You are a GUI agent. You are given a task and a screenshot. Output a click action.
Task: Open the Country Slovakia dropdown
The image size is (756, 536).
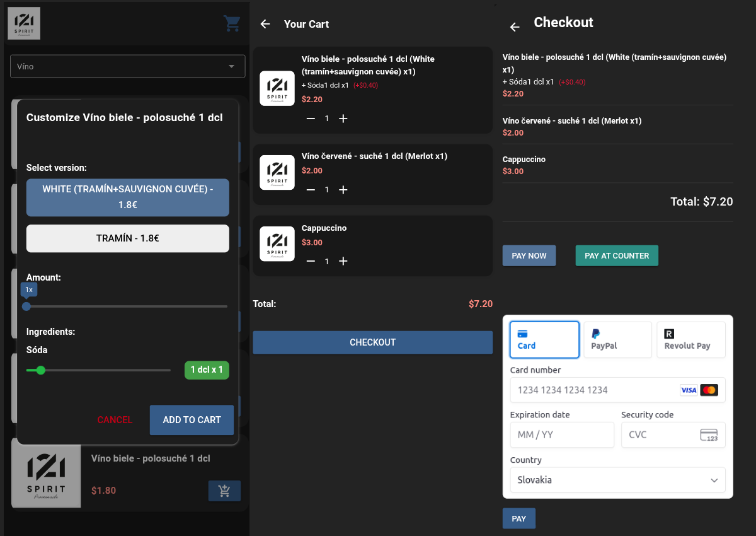617,480
